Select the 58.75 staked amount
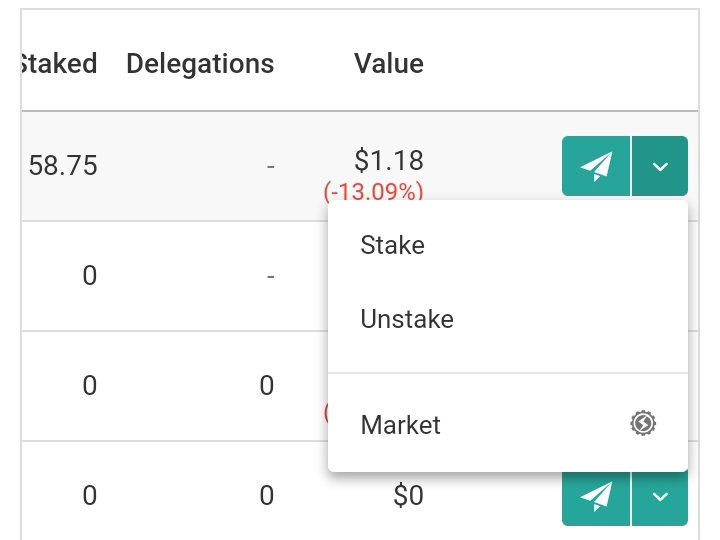Image resolution: width=720 pixels, height=540 pixels. pyautogui.click(x=63, y=165)
